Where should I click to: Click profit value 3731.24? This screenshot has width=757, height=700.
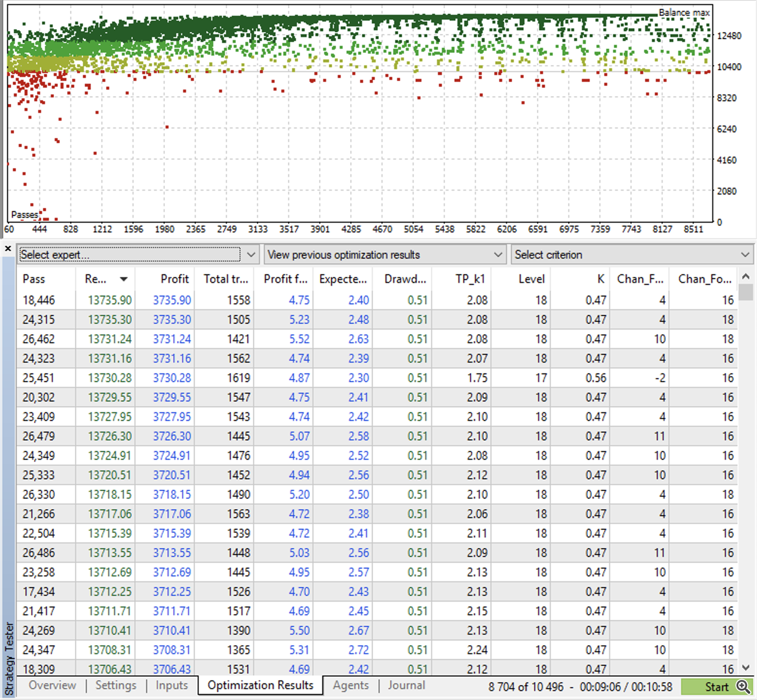(x=172, y=339)
